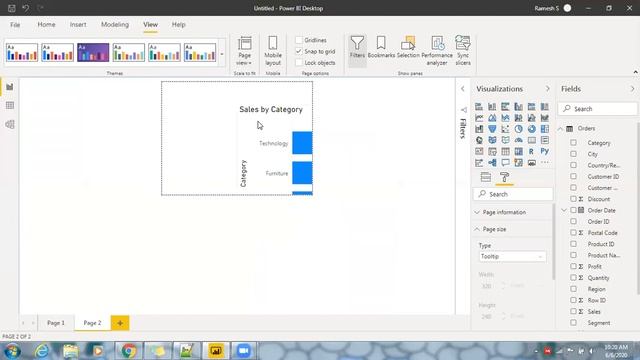The image size is (640, 360).
Task: Select the scatter chart visualization
Action: click(505, 129)
